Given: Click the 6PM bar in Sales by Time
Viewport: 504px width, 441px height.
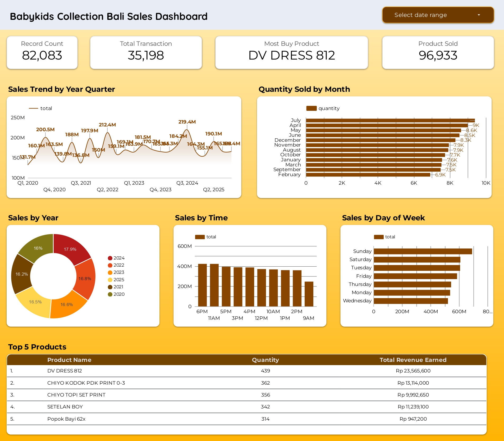Looking at the screenshot, I should [202, 285].
